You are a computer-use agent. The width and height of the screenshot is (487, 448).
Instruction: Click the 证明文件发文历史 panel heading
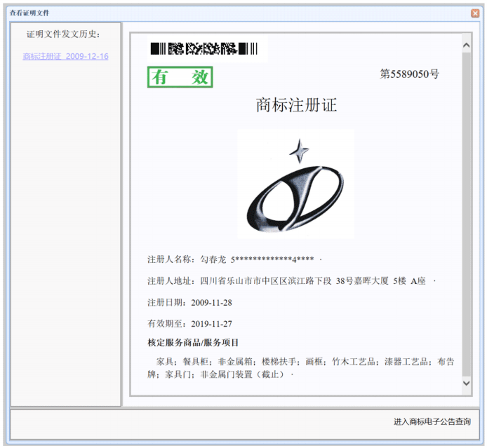pyautogui.click(x=65, y=34)
